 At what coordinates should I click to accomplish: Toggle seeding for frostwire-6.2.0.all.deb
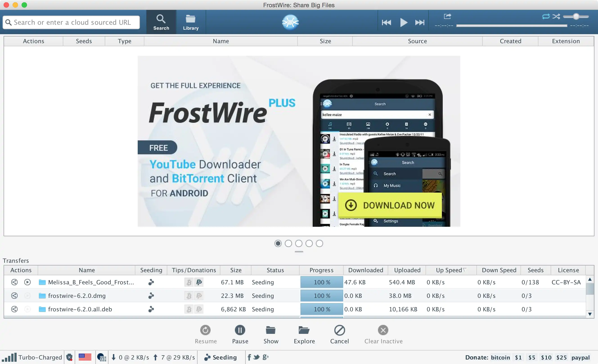(x=151, y=308)
